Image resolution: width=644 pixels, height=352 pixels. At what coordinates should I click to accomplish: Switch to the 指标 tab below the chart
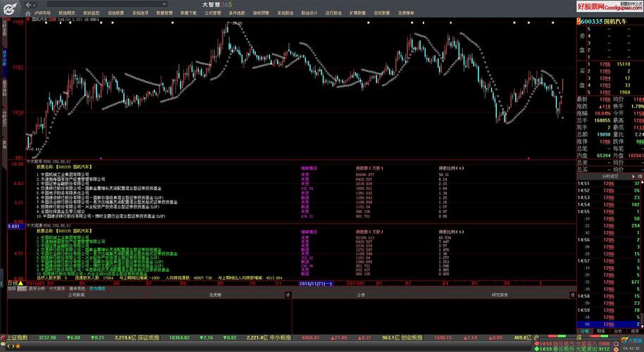click(11, 289)
